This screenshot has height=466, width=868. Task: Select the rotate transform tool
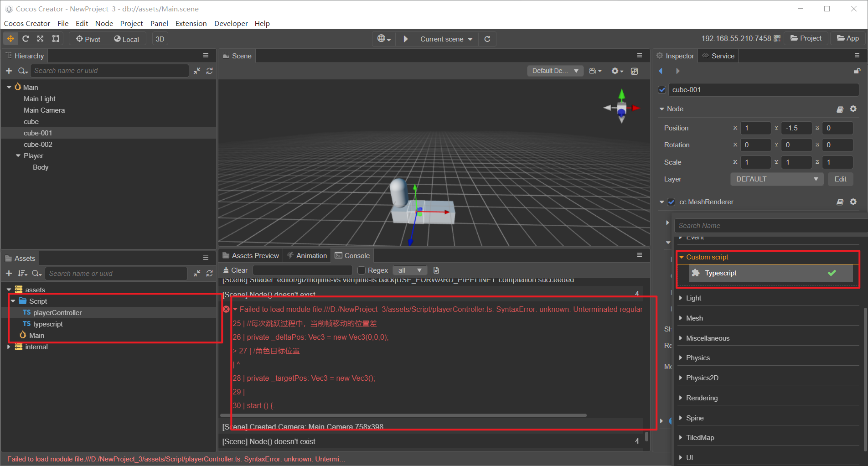26,39
